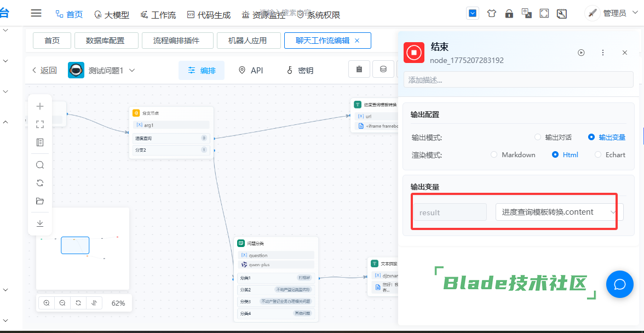This screenshot has height=333, width=644.
Task: Open the blue chat bubble button
Action: 619,284
